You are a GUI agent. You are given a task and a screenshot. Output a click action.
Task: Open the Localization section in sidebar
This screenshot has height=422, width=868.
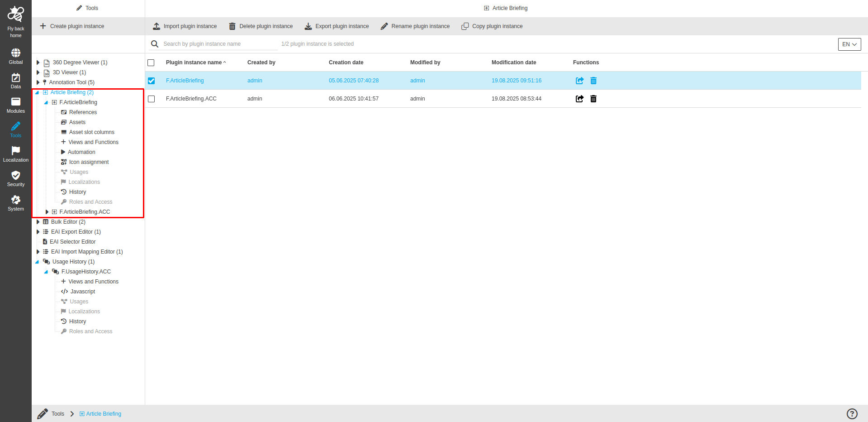point(16,154)
